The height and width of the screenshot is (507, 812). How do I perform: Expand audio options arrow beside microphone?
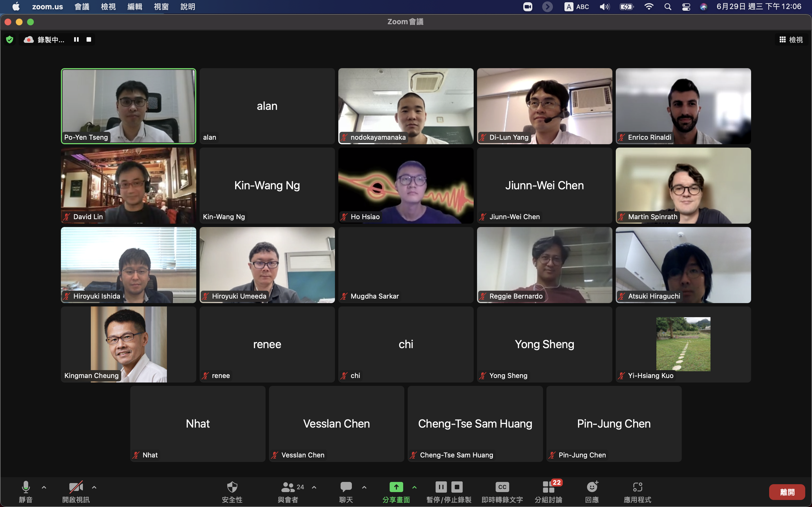[x=44, y=487]
